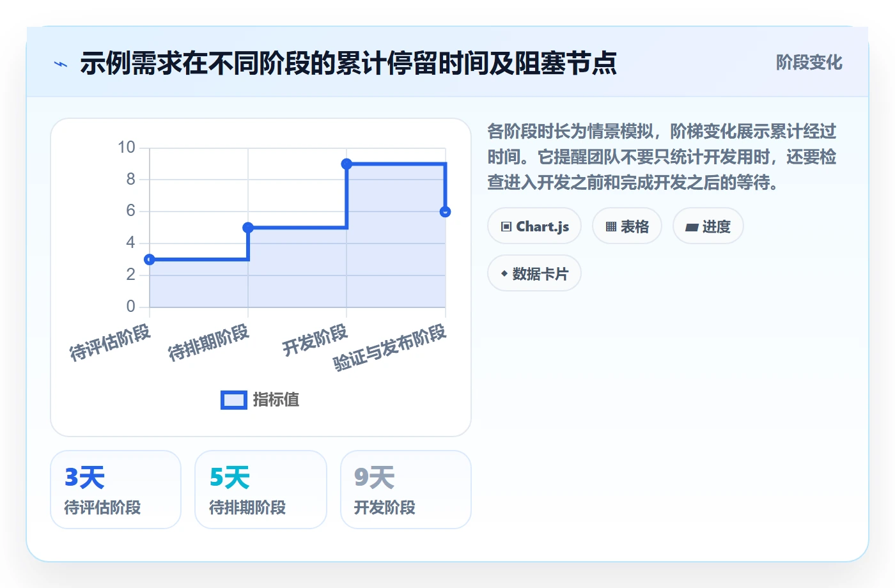Select the 表格 tag pill
This screenshot has height=588, width=895.
[627, 226]
